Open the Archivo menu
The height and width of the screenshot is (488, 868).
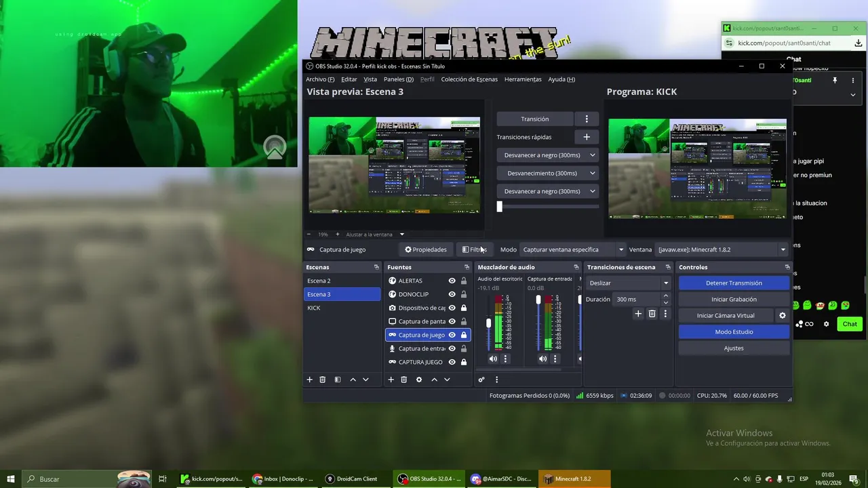[320, 79]
